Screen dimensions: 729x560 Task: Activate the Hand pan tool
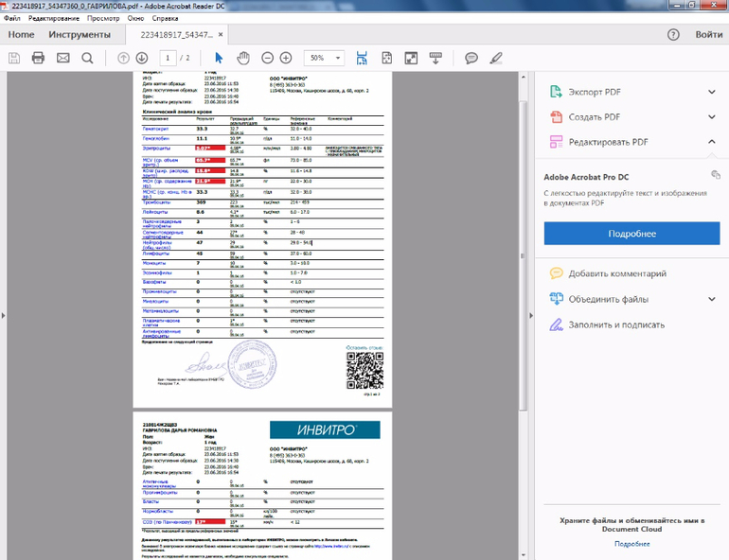(x=243, y=58)
